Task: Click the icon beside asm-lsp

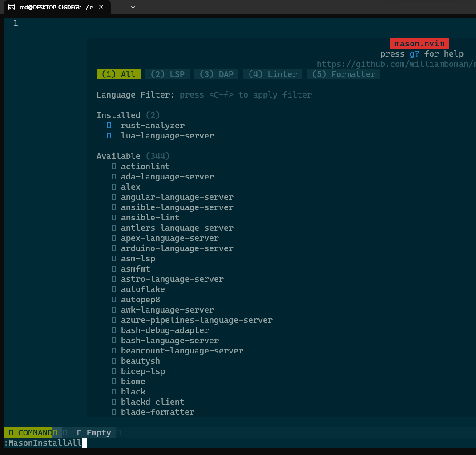Action: click(113, 259)
